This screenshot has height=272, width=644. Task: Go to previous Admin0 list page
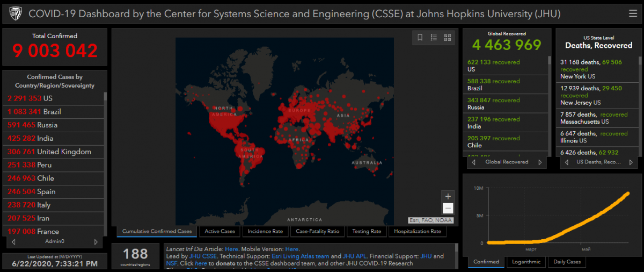14,242
